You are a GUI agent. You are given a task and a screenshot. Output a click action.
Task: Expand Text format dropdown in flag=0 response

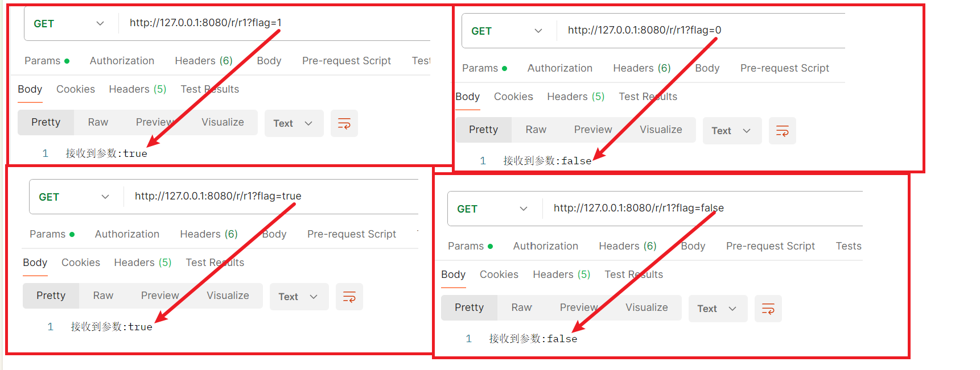click(x=732, y=131)
